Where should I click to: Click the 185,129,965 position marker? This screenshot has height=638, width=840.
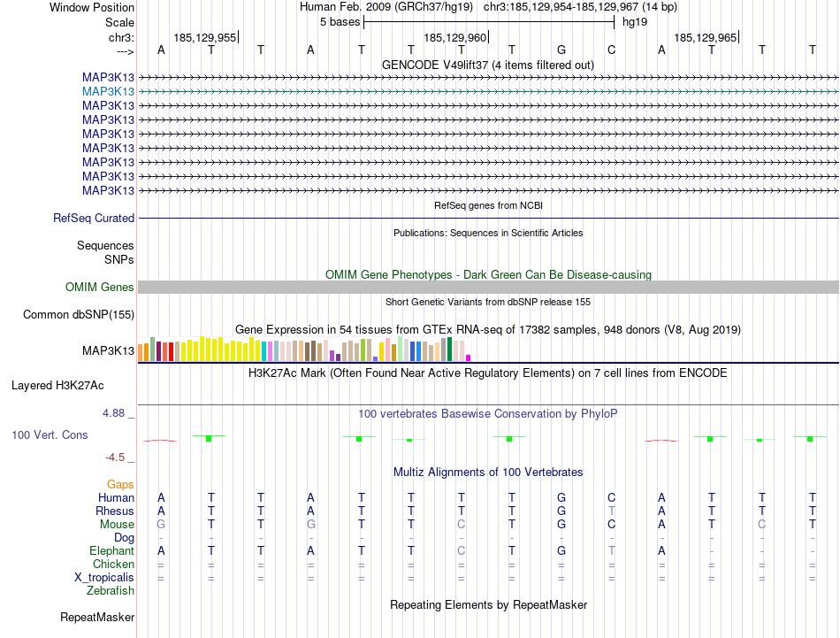point(705,37)
